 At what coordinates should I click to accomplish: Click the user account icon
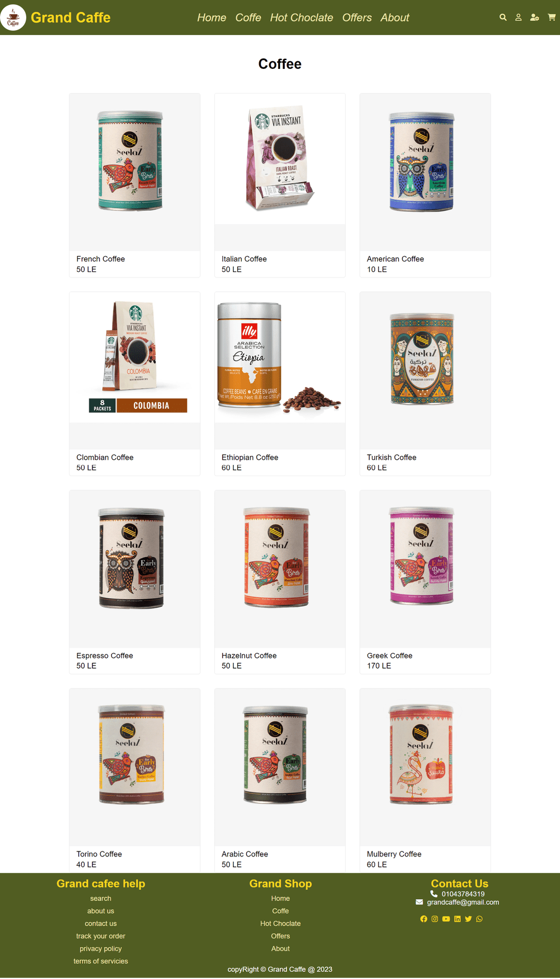click(x=518, y=18)
